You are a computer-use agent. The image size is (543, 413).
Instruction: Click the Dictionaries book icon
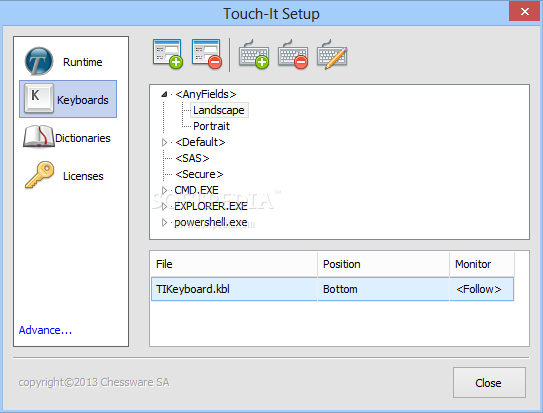pos(38,137)
